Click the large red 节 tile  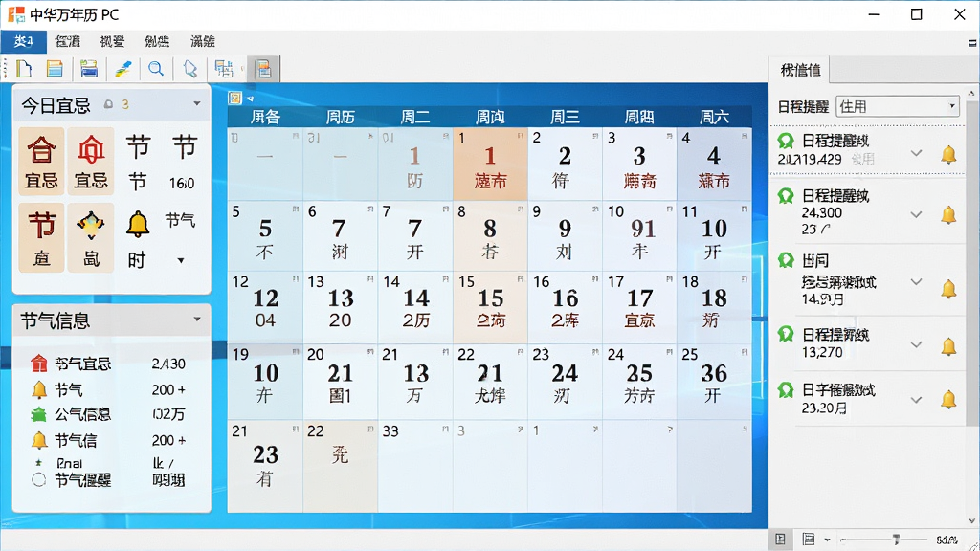[41, 238]
